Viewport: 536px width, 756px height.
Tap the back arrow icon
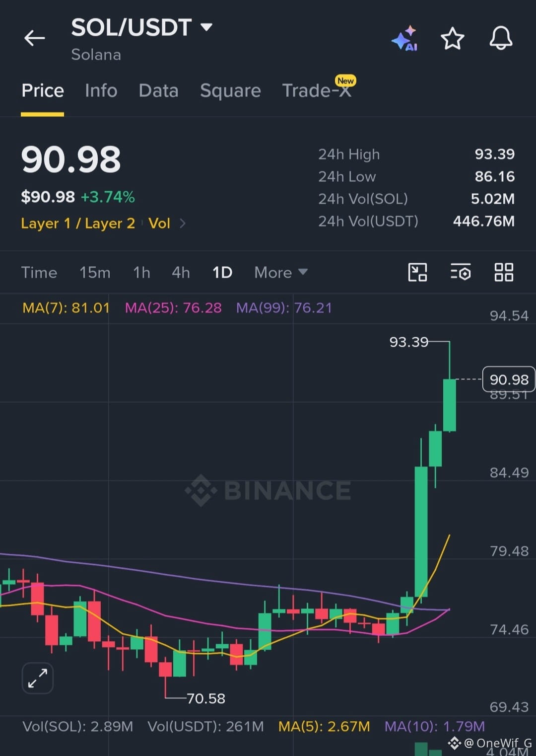point(35,38)
